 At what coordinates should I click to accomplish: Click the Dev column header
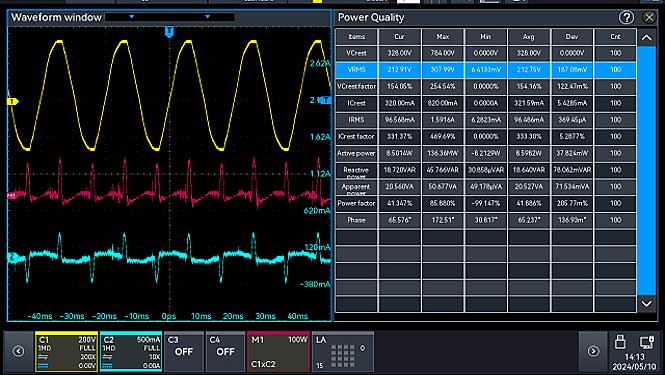[x=572, y=36]
